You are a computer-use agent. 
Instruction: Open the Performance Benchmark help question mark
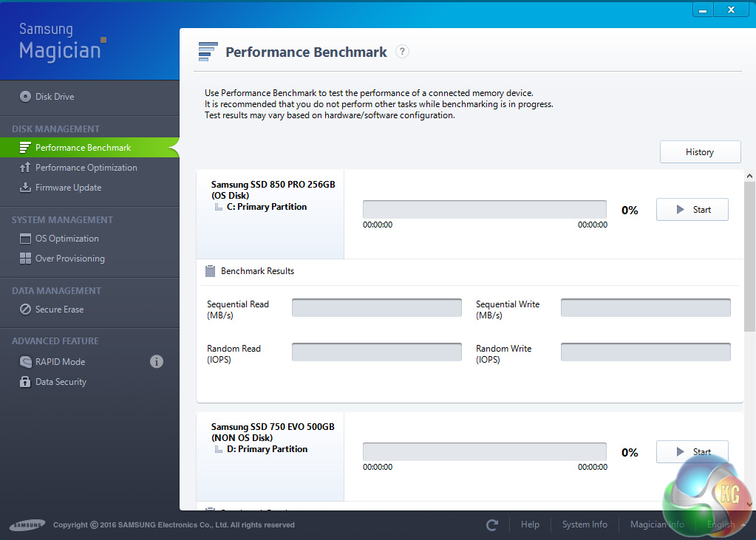click(402, 52)
